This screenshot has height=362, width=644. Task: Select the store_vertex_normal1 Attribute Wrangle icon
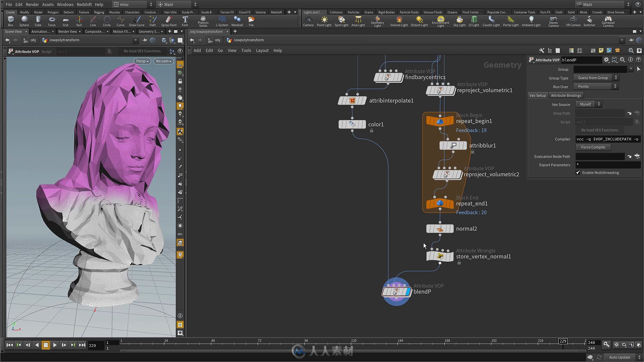440,256
